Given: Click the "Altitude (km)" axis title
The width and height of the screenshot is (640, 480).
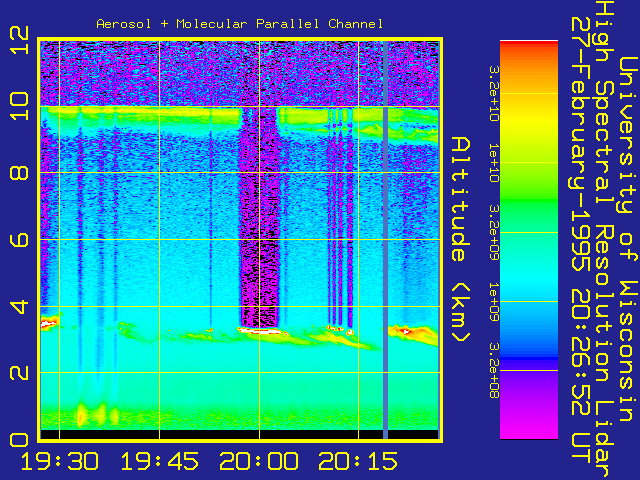Looking at the screenshot, I should pos(461,239).
